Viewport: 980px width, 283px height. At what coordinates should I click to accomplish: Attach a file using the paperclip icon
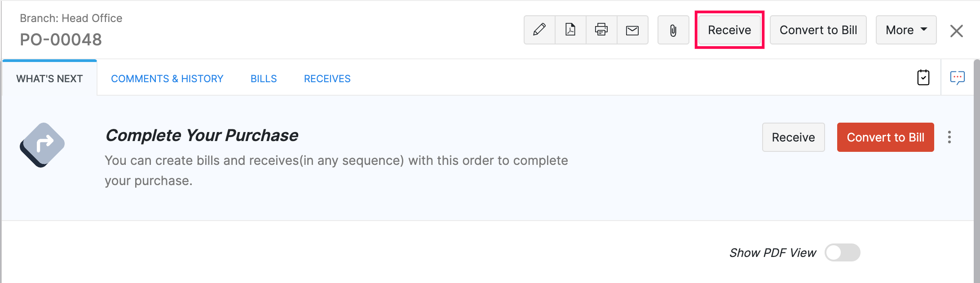click(673, 30)
